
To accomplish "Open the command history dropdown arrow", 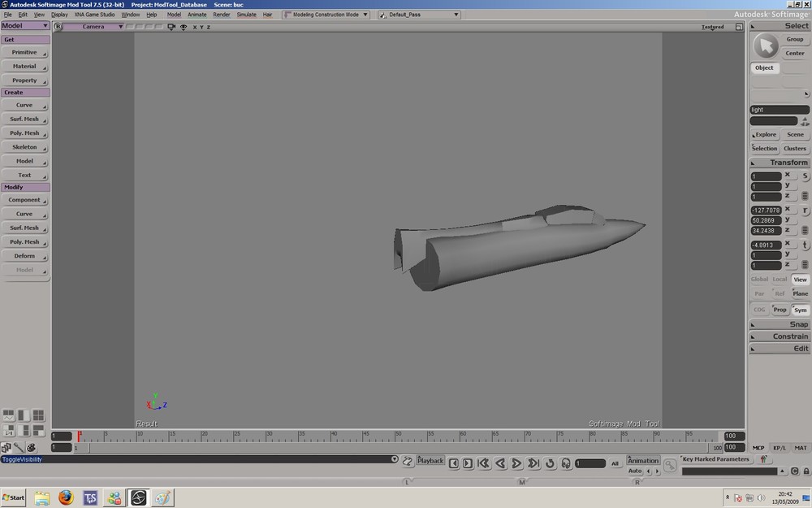I will pos(395,459).
